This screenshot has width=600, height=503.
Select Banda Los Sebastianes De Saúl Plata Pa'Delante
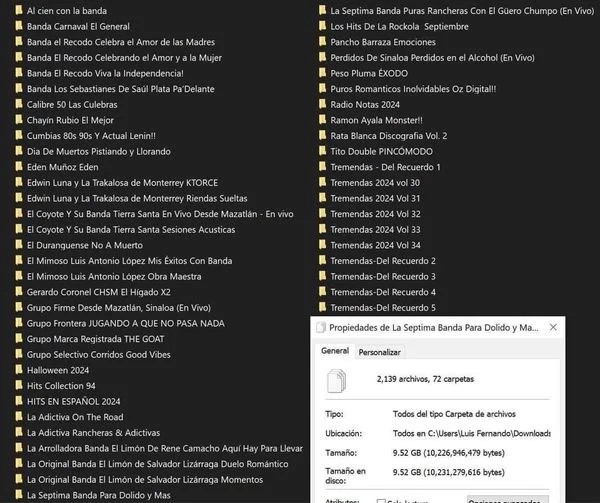121,89
